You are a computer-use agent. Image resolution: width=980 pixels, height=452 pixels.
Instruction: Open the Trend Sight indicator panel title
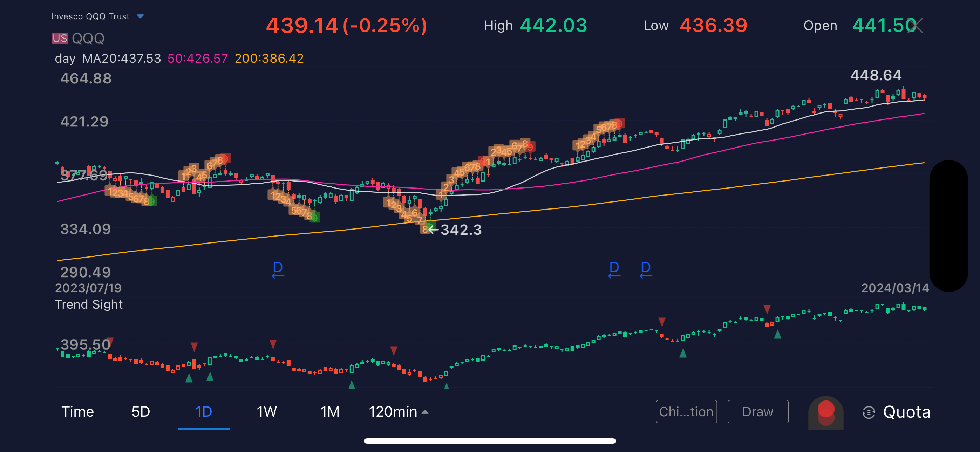(89, 304)
